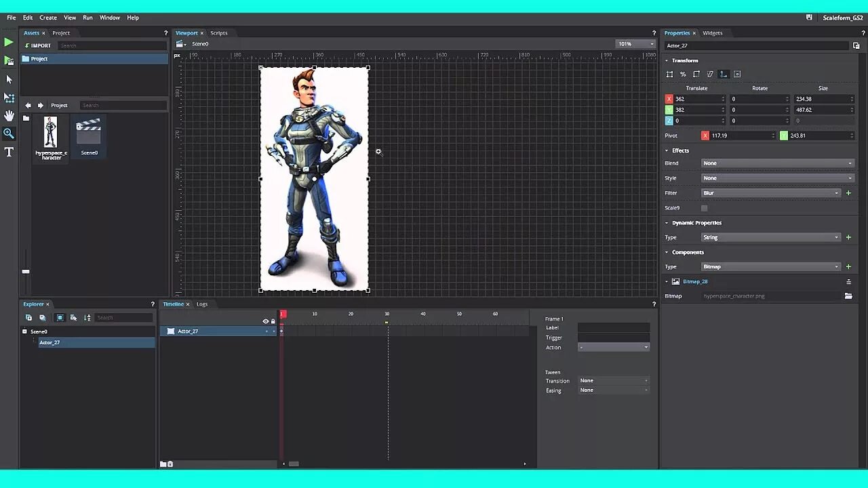Switch to the Scripts tab
Image resolution: width=868 pixels, height=488 pixels.
point(218,33)
